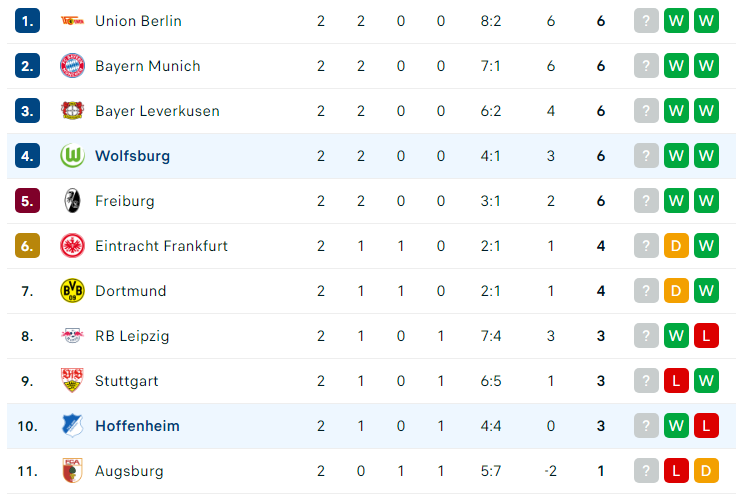Viewport: 736px width, 497px height.
Task: Click the Bayern Munich club crest
Action: (x=72, y=66)
